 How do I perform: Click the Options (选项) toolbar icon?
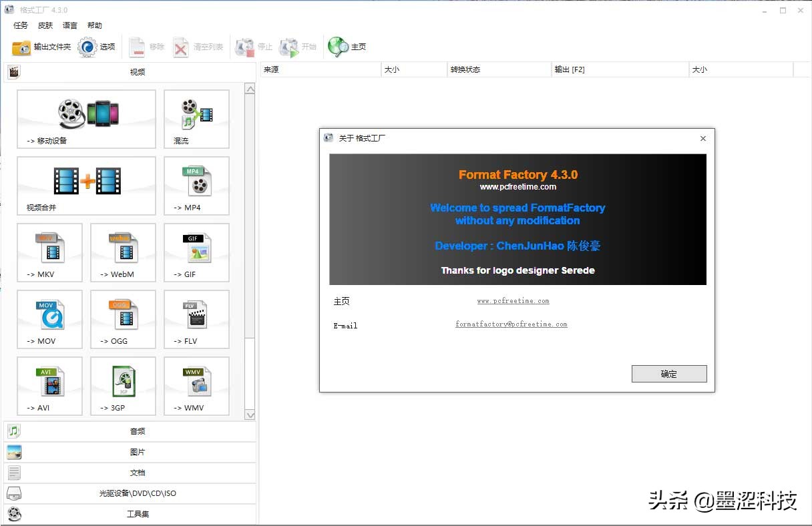(x=97, y=47)
